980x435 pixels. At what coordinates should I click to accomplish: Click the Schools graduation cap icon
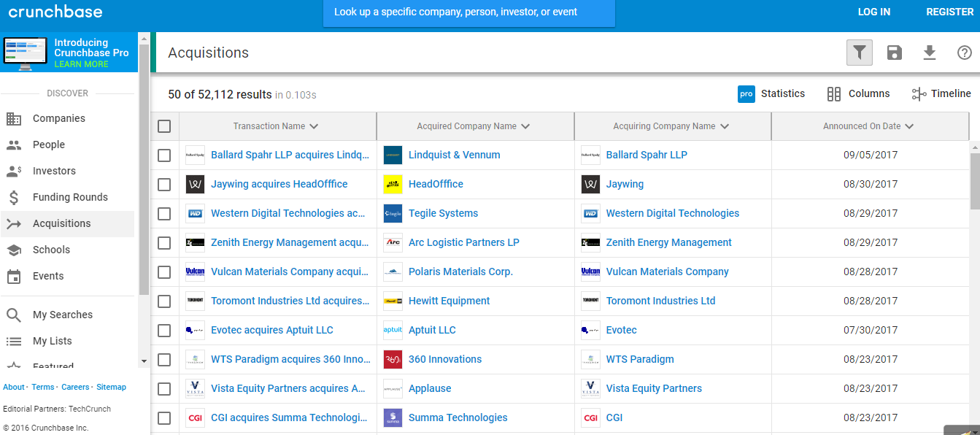click(14, 250)
